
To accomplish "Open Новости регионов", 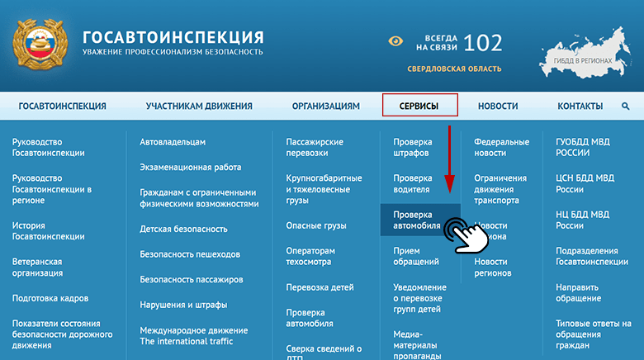I will 493,268.
